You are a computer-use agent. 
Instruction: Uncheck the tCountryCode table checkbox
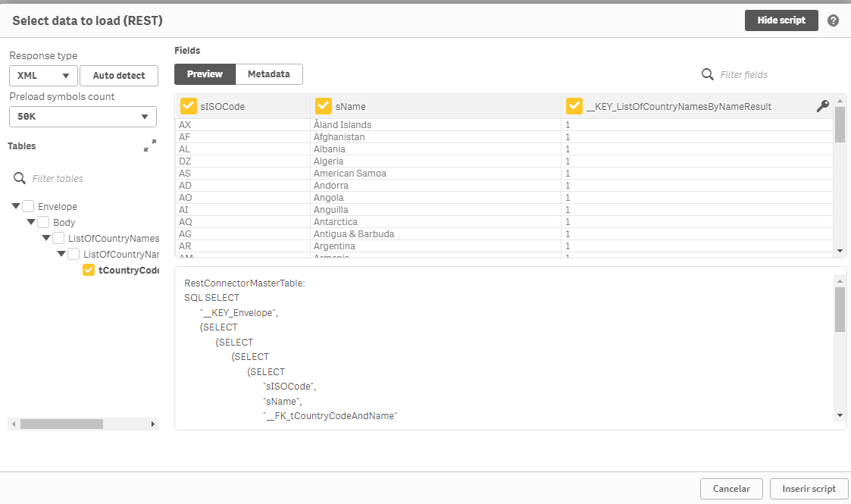coord(89,270)
